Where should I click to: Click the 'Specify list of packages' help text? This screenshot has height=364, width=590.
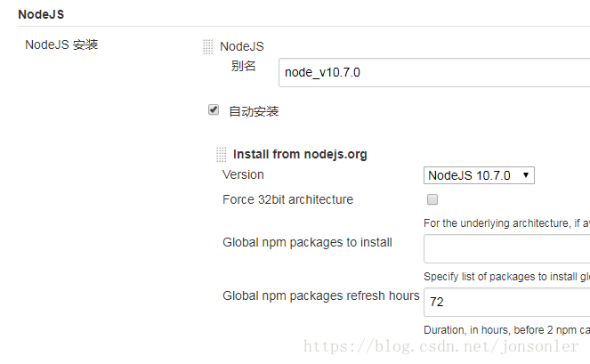coord(505,277)
